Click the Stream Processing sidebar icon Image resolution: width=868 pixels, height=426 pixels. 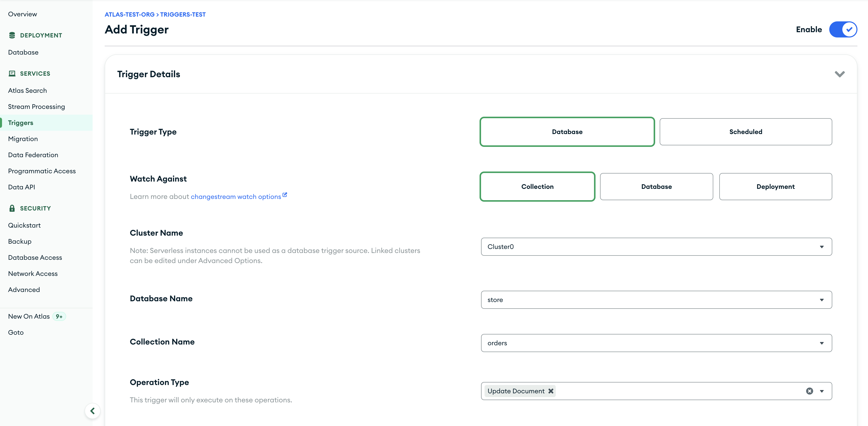(x=36, y=106)
